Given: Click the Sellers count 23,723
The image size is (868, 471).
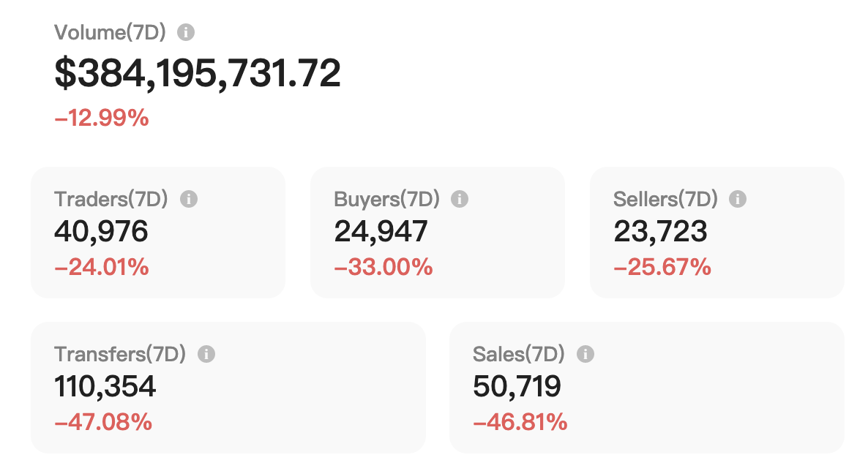Looking at the screenshot, I should click(x=660, y=232).
